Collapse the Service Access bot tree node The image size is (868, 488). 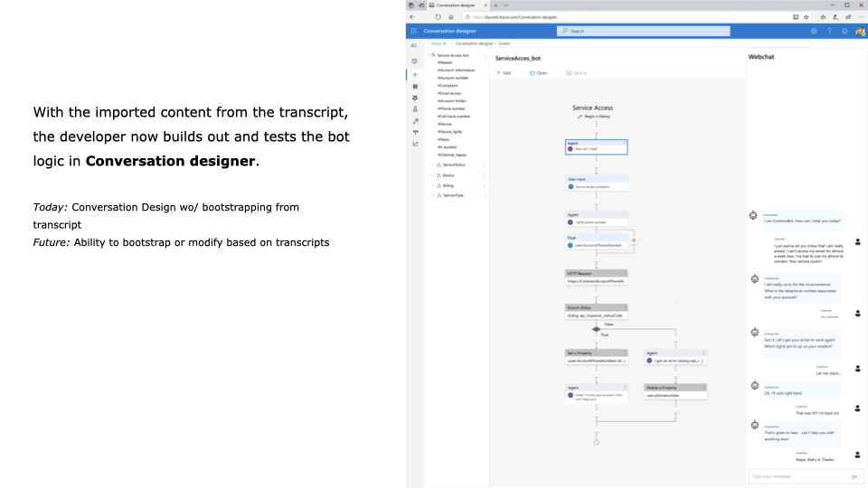click(429, 55)
